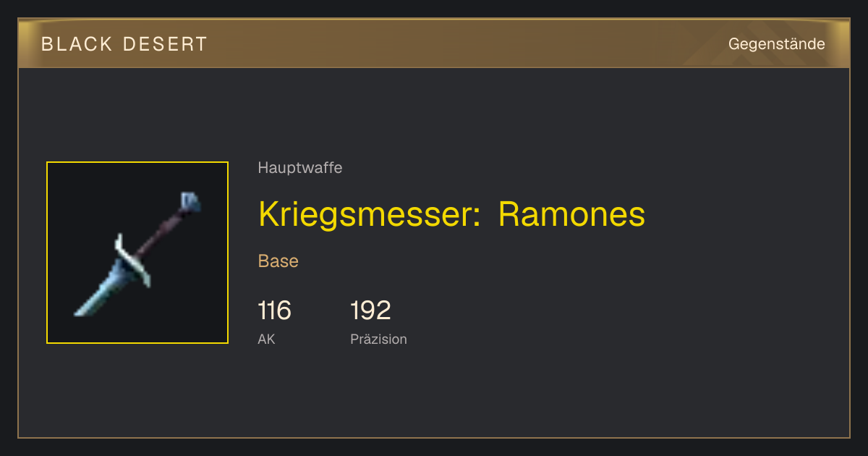The image size is (868, 456).
Task: Select the Base enhancement level label
Action: pyautogui.click(x=278, y=261)
